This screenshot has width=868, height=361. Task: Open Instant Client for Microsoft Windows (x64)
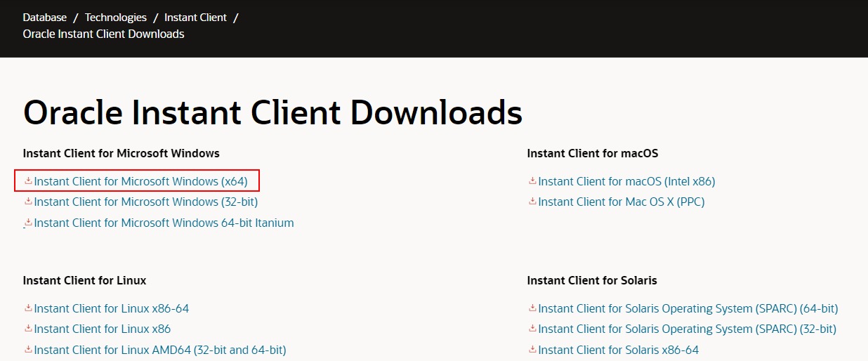(140, 181)
